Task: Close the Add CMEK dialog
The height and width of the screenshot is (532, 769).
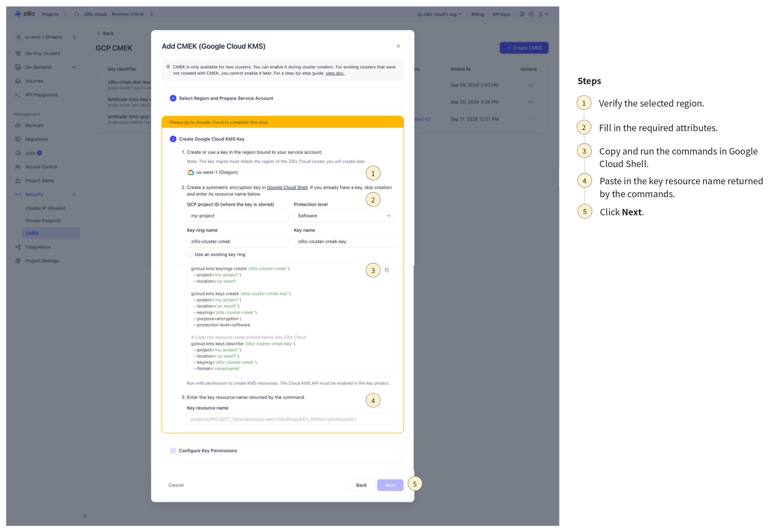Action: pos(398,46)
